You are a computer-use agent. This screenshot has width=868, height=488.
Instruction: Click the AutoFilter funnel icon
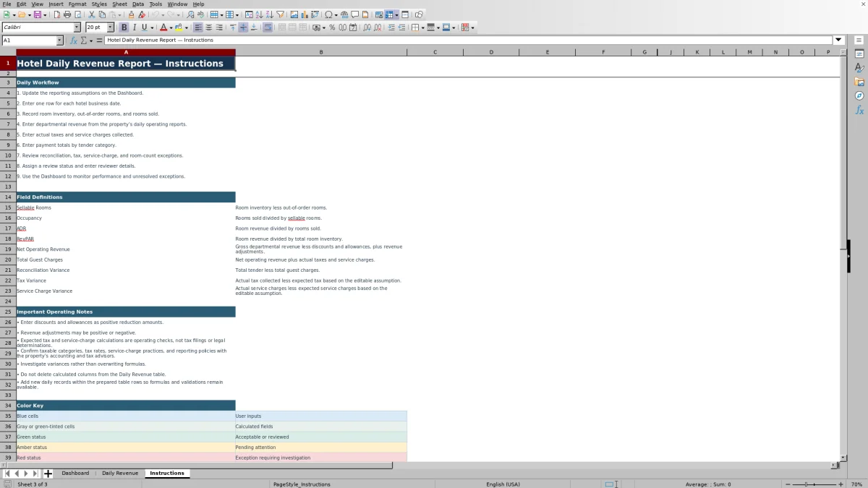[x=280, y=14]
